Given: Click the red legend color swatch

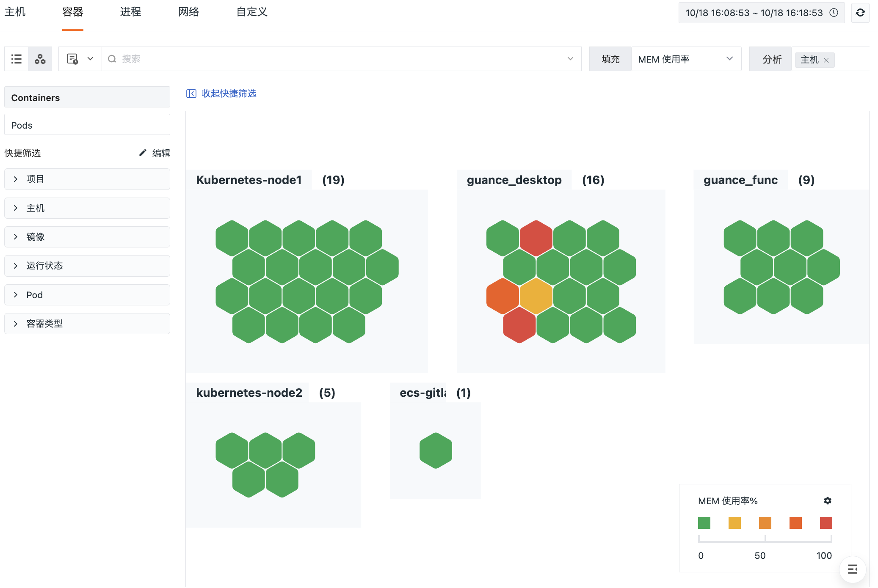Looking at the screenshot, I should tap(826, 523).
